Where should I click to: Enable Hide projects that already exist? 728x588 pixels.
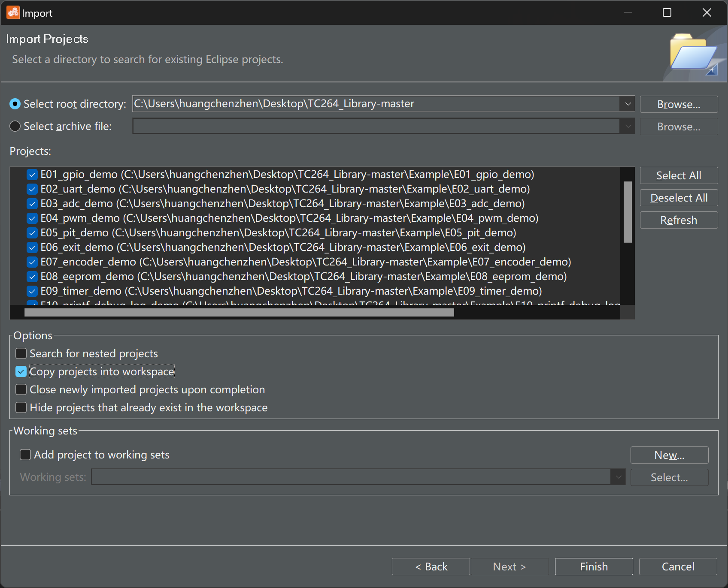(x=21, y=407)
